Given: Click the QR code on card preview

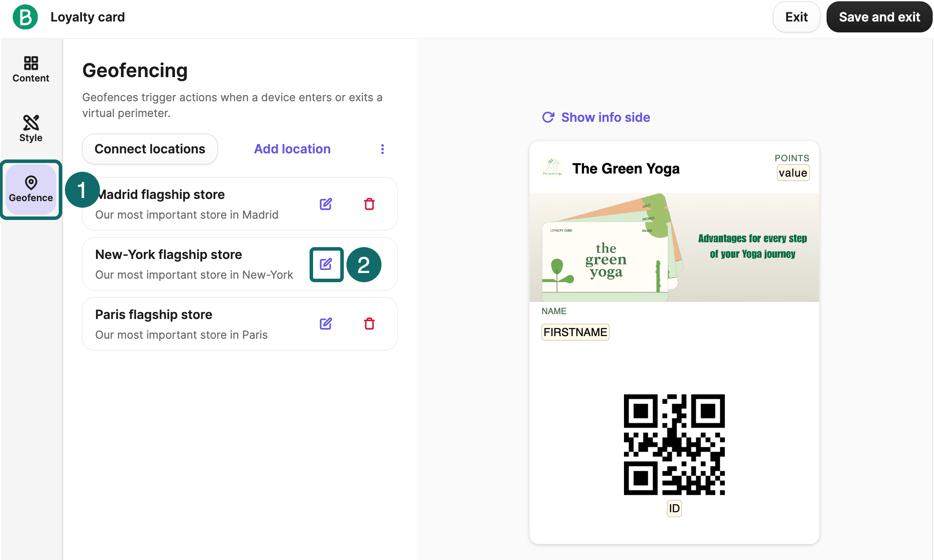Looking at the screenshot, I should (674, 445).
